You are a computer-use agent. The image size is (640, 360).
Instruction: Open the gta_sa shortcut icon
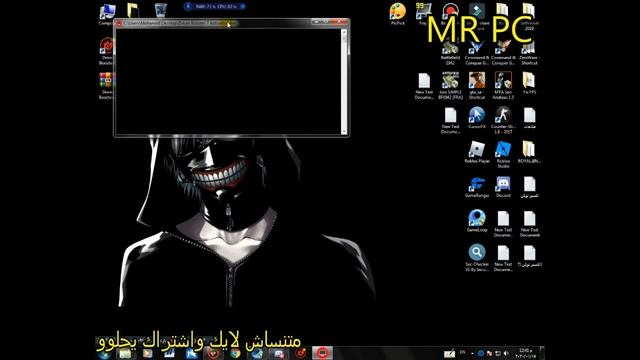click(477, 85)
